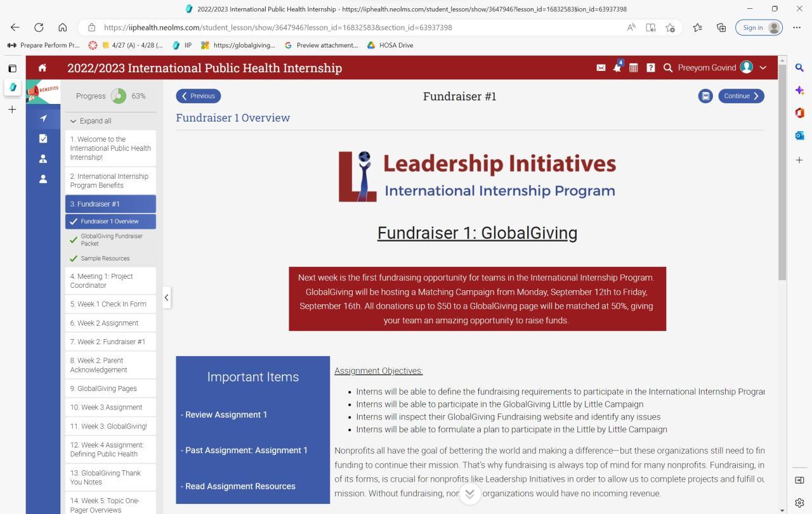The width and height of the screenshot is (812, 514).
Task: Expand all lessons in the sidebar
Action: click(91, 121)
